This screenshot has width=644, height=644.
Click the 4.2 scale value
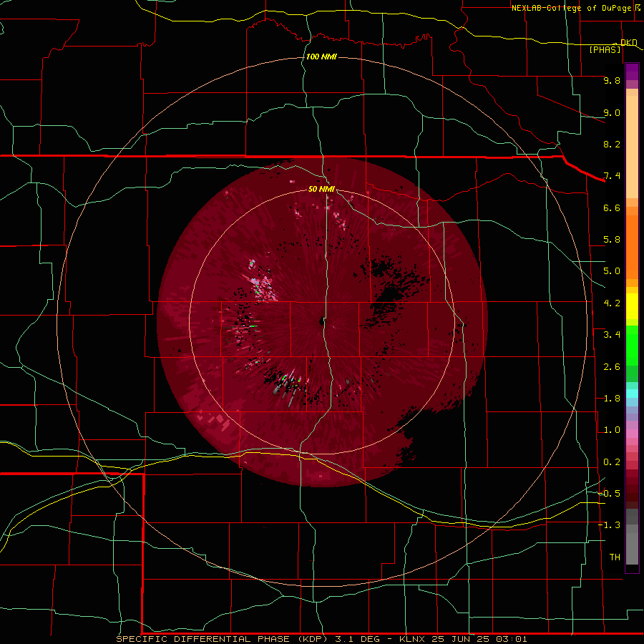pos(612,303)
